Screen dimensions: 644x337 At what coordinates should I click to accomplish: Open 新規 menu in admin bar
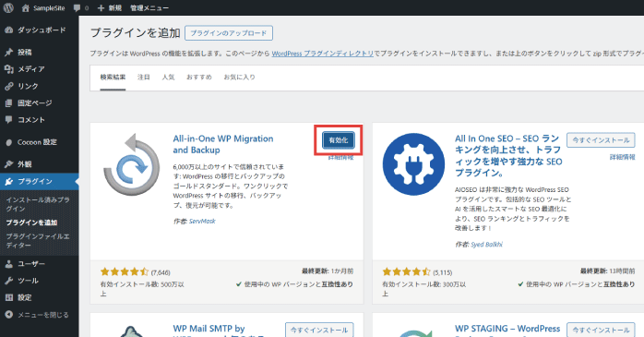point(115,7)
